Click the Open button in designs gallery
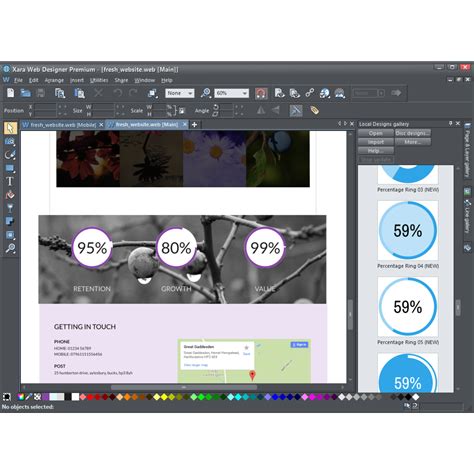The image size is (474, 474). [376, 133]
